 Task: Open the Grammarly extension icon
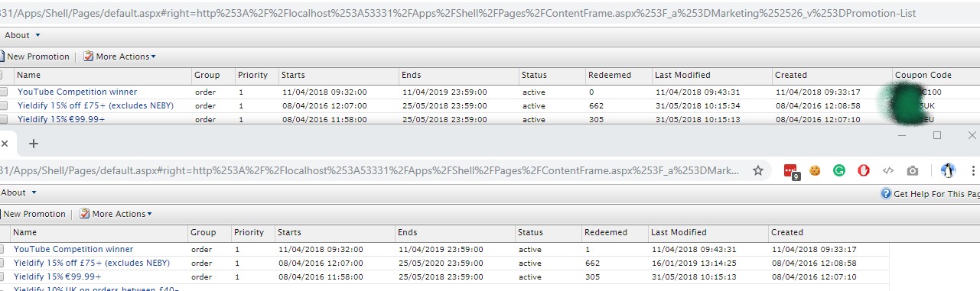pyautogui.click(x=839, y=171)
